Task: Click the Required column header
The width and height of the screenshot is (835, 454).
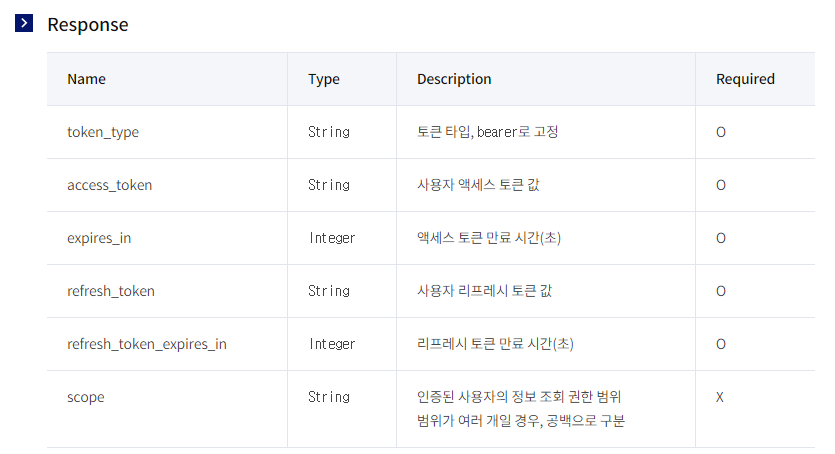Action: pos(745,79)
